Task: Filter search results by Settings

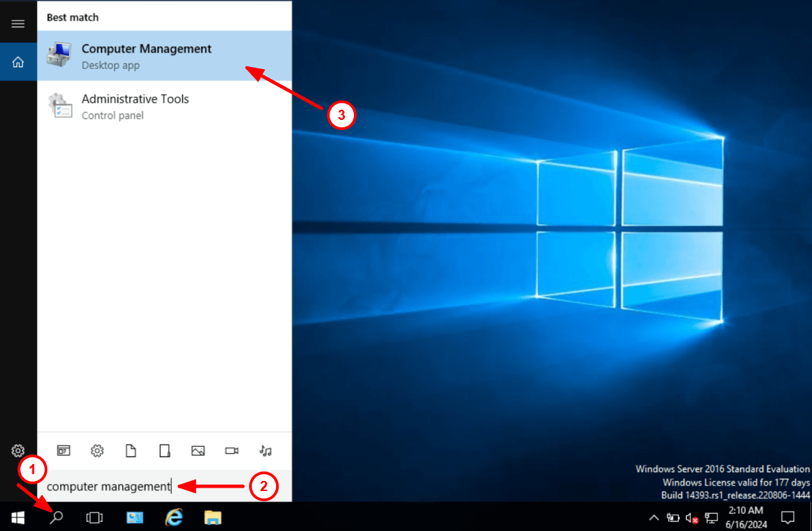Action: 97,450
